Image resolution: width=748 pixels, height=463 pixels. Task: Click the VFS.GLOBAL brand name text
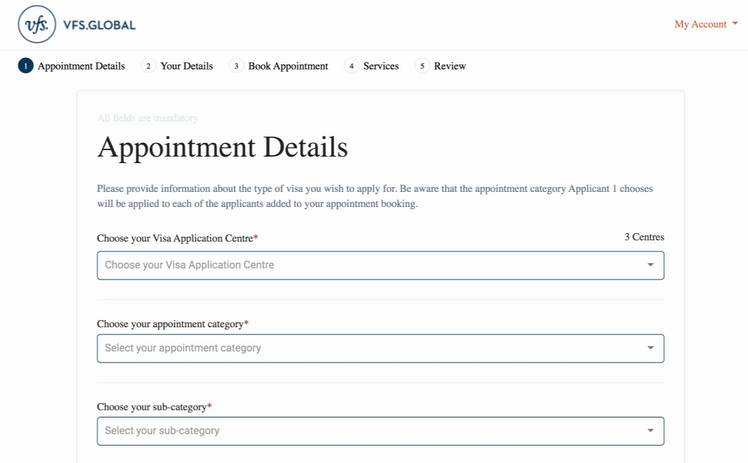click(99, 24)
